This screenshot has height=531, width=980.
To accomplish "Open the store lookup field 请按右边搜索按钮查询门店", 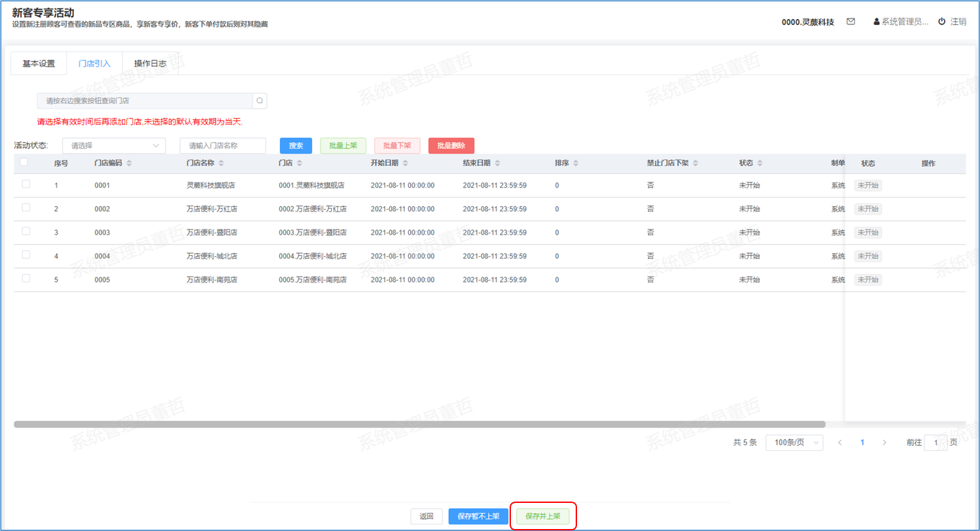I will pos(145,101).
